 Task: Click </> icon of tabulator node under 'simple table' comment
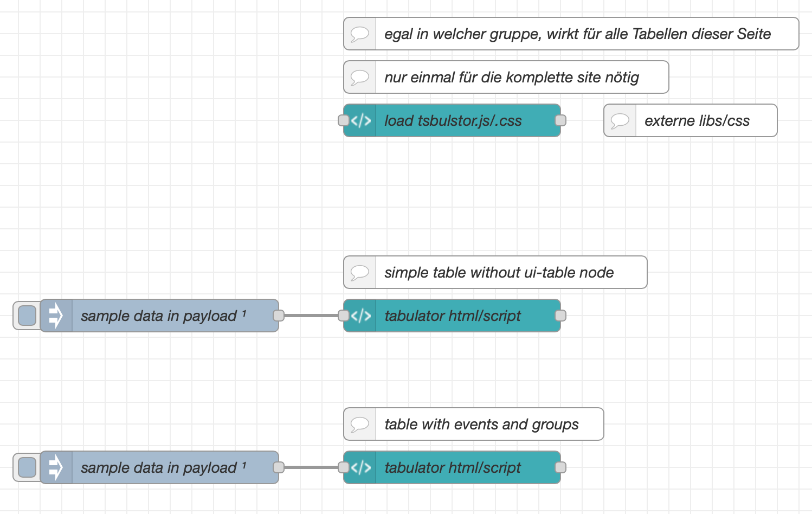click(x=360, y=316)
